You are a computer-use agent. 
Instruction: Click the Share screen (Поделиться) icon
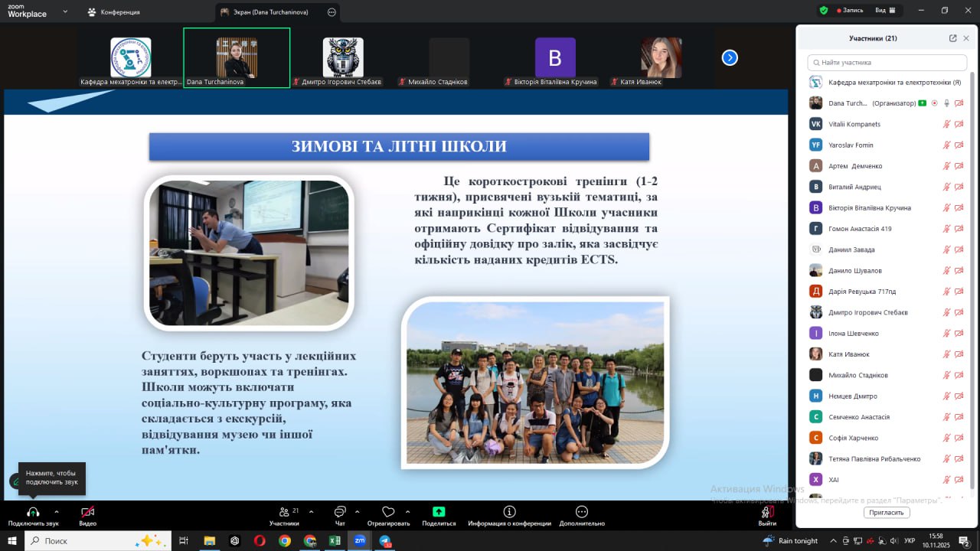[x=438, y=512]
